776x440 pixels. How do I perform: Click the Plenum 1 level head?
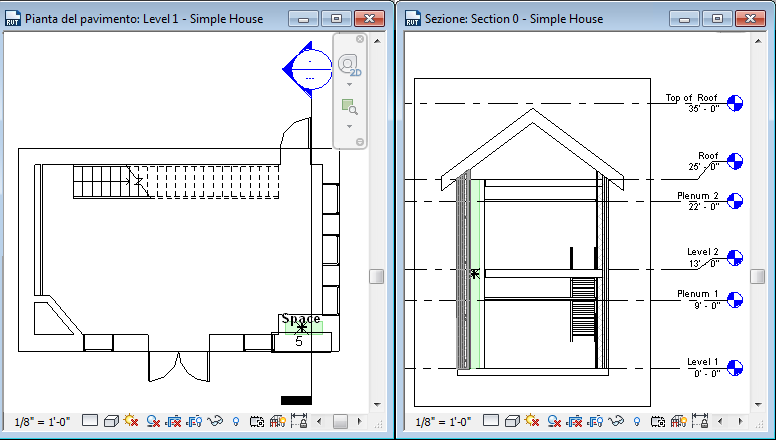click(x=735, y=299)
